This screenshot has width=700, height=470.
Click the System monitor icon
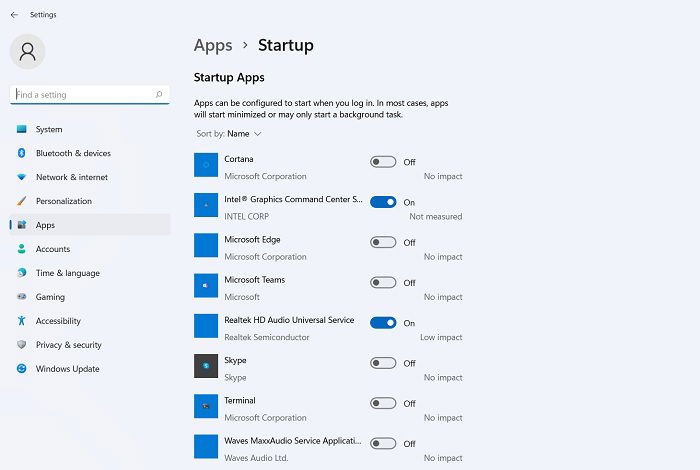click(21, 129)
